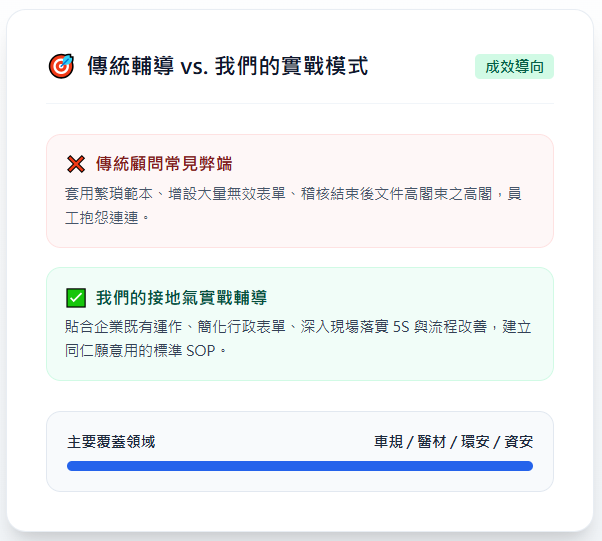Click the text 同仁願意用的標準

coord(123,351)
